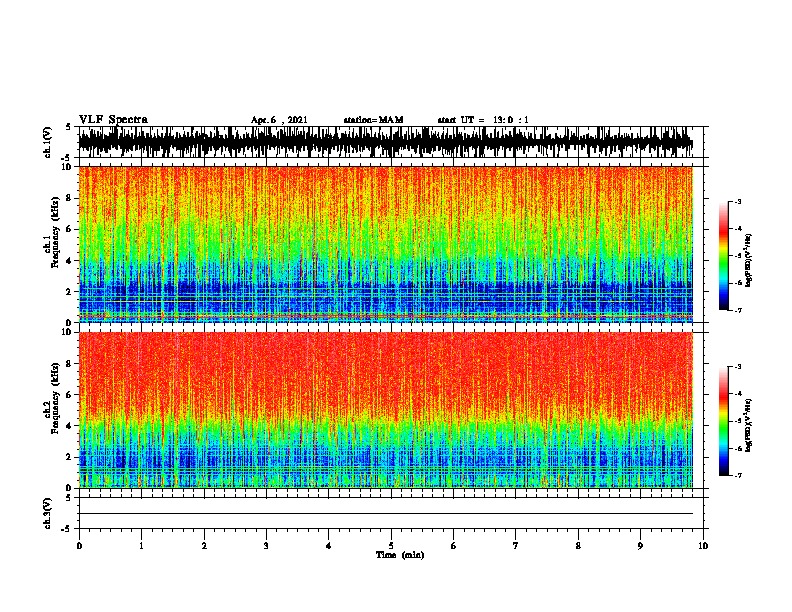Click the 6 kHz tick on ch.2 axis

coord(70,394)
